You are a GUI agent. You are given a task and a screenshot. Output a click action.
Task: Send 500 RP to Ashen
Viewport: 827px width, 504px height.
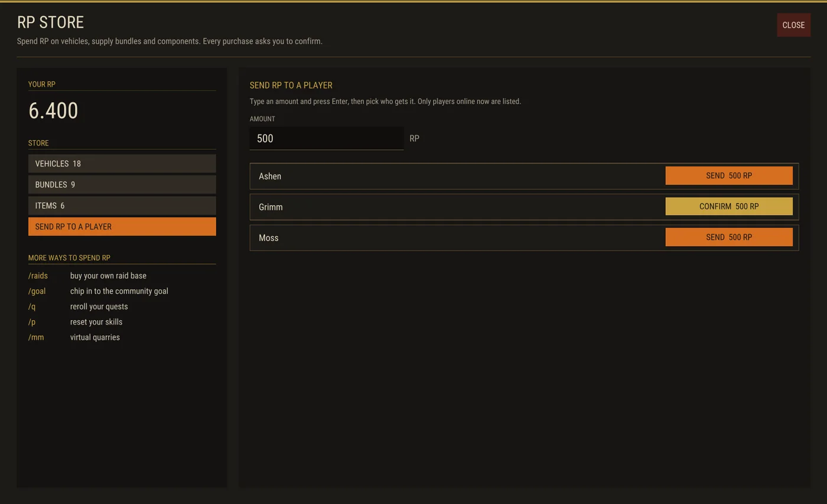729,176
